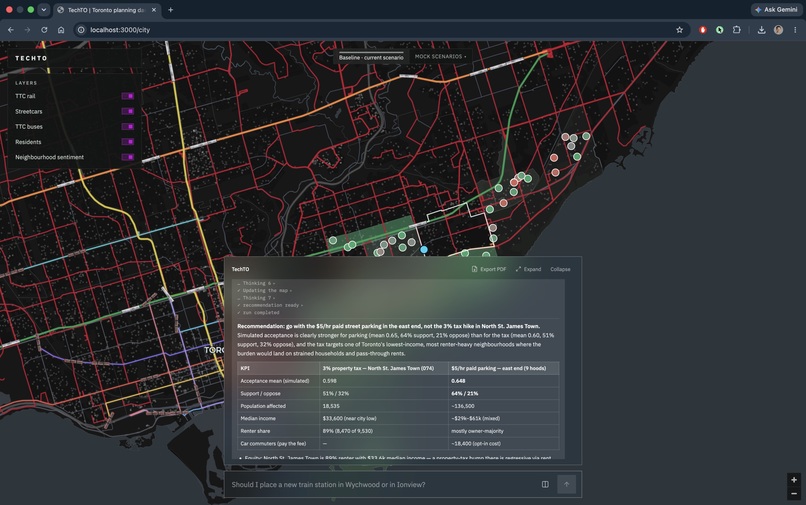This screenshot has width=806, height=505.
Task: Click '$33,600 (near city low)' cell
Action: [x=350, y=419]
